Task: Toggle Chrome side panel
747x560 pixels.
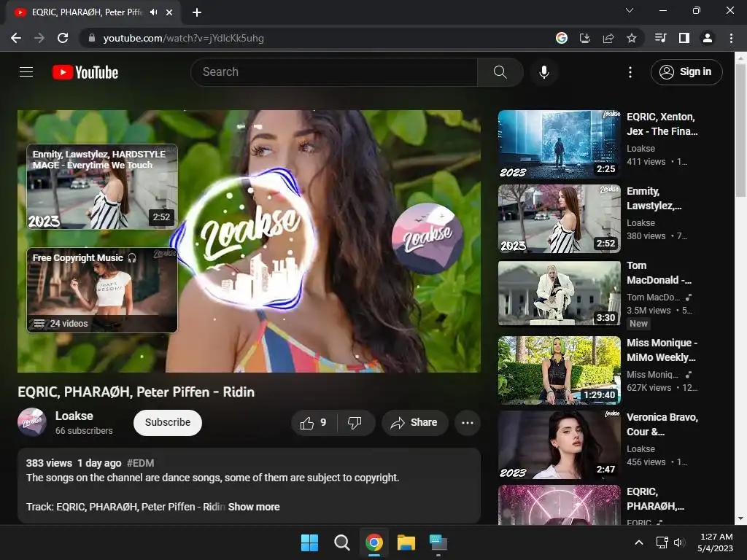Action: pyautogui.click(x=684, y=38)
